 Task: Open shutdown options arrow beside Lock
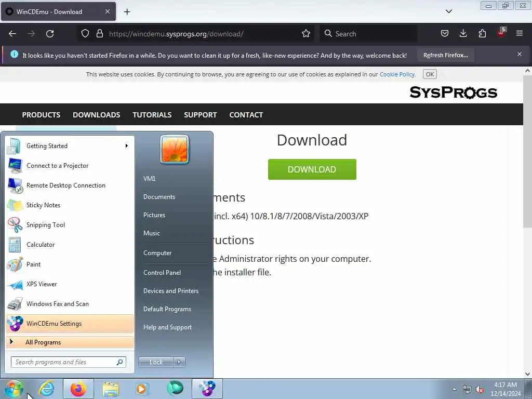pyautogui.click(x=179, y=362)
